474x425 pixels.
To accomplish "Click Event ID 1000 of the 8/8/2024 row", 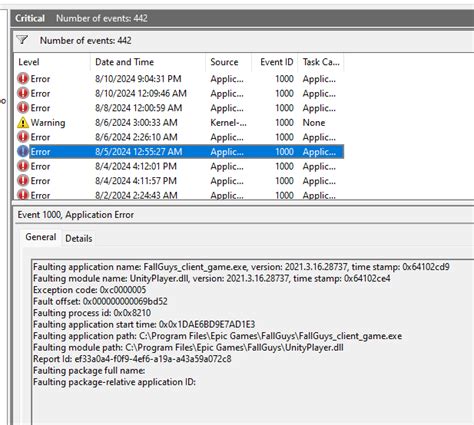I will 284,108.
